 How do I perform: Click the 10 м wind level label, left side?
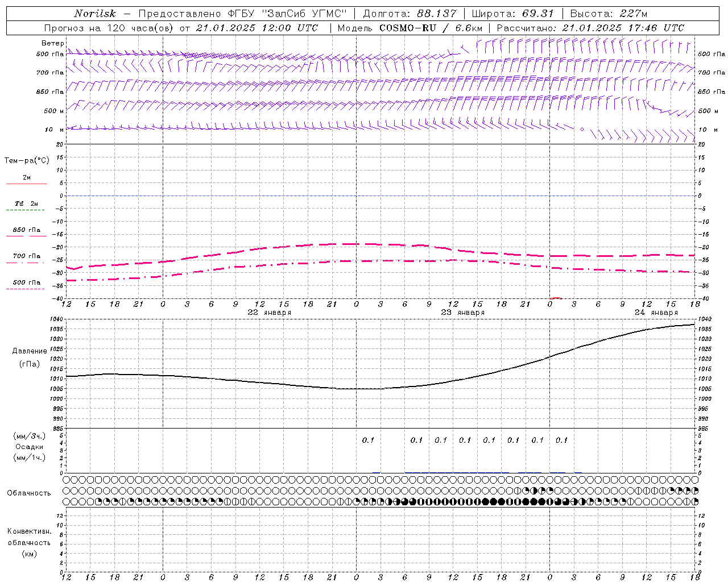[55, 130]
